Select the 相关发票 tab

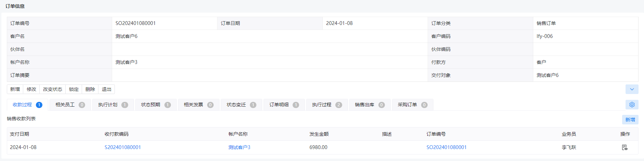point(199,105)
